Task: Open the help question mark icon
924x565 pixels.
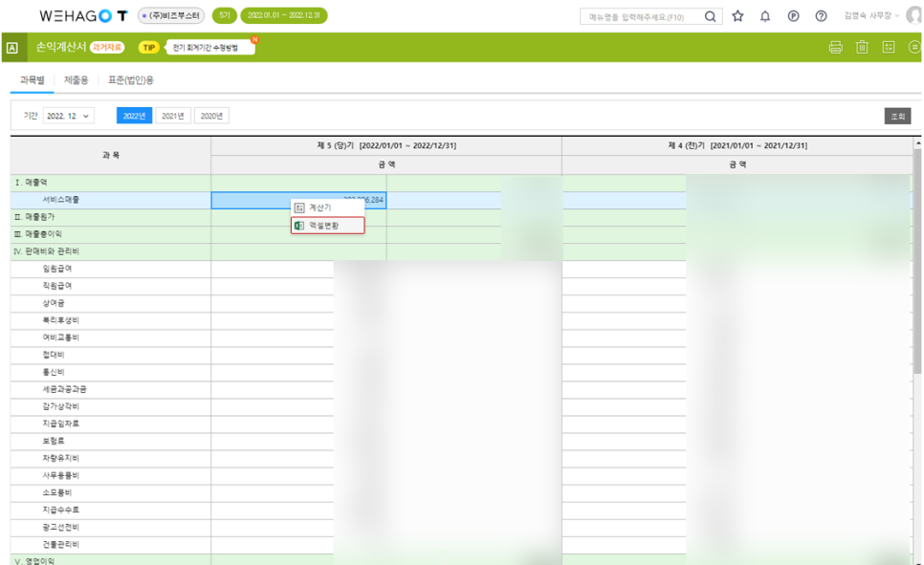Action: point(821,16)
